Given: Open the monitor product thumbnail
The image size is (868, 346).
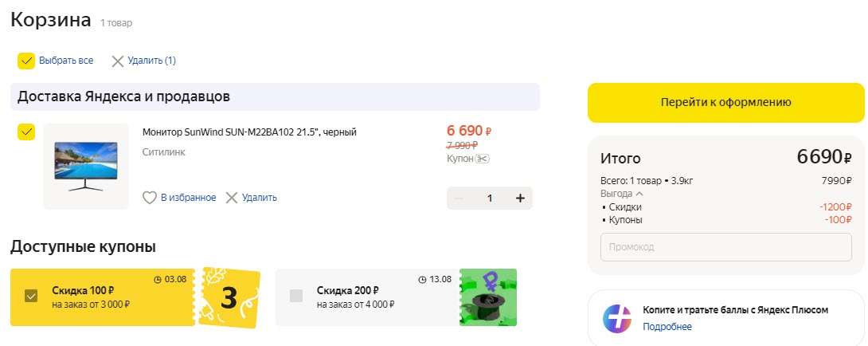Looking at the screenshot, I should 86,166.
